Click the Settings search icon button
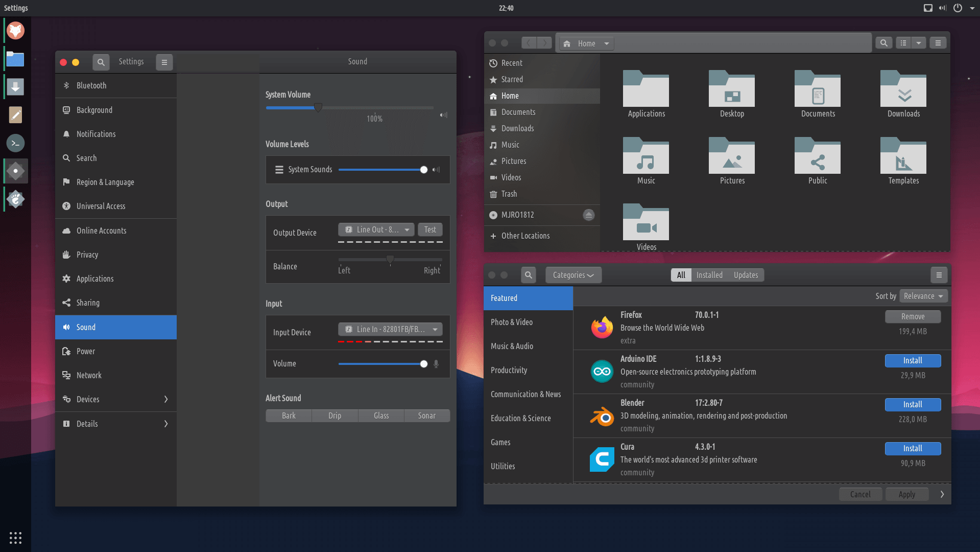This screenshot has width=980, height=552. click(101, 62)
